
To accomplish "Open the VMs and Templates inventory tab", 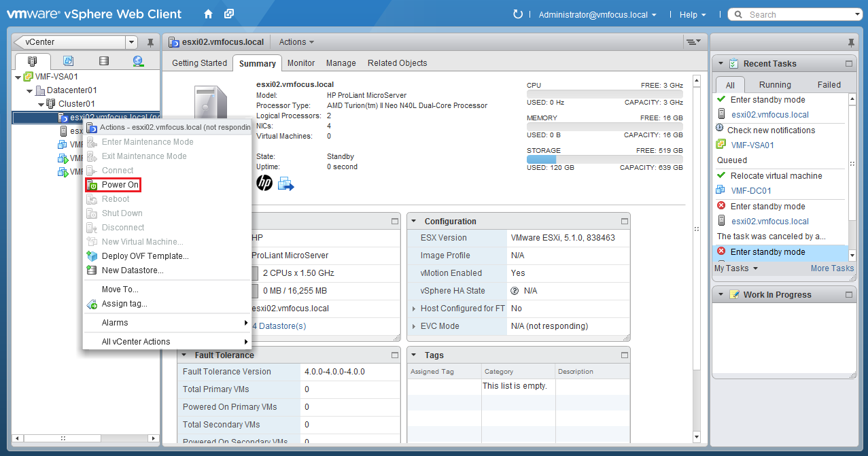I will click(x=68, y=61).
